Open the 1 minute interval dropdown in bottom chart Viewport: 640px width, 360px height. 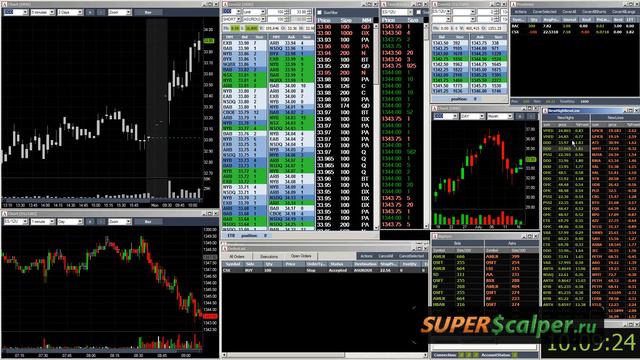pos(43,221)
